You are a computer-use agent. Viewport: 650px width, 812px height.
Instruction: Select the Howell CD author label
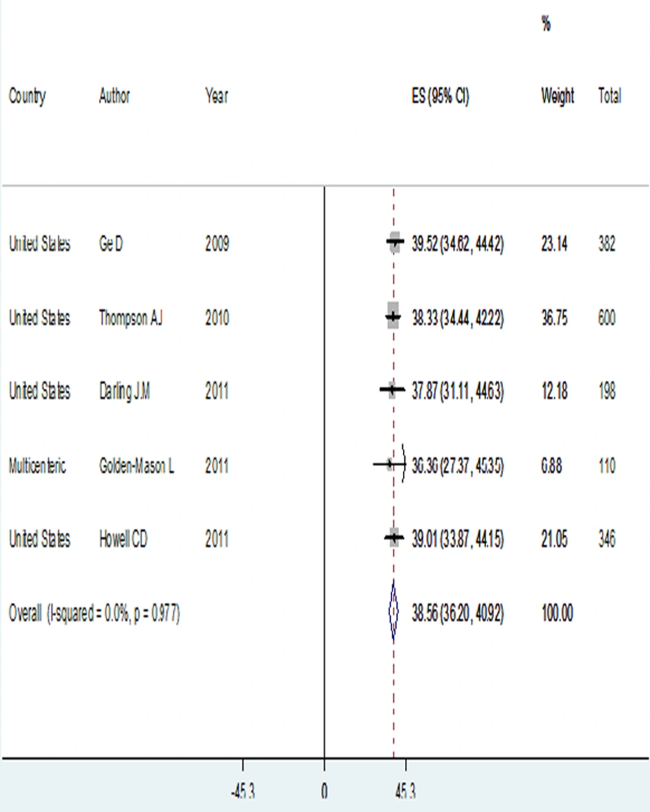tap(123, 540)
